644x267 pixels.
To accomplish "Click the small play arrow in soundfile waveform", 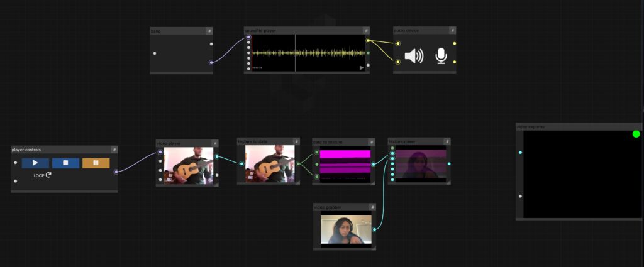I will pos(362,68).
